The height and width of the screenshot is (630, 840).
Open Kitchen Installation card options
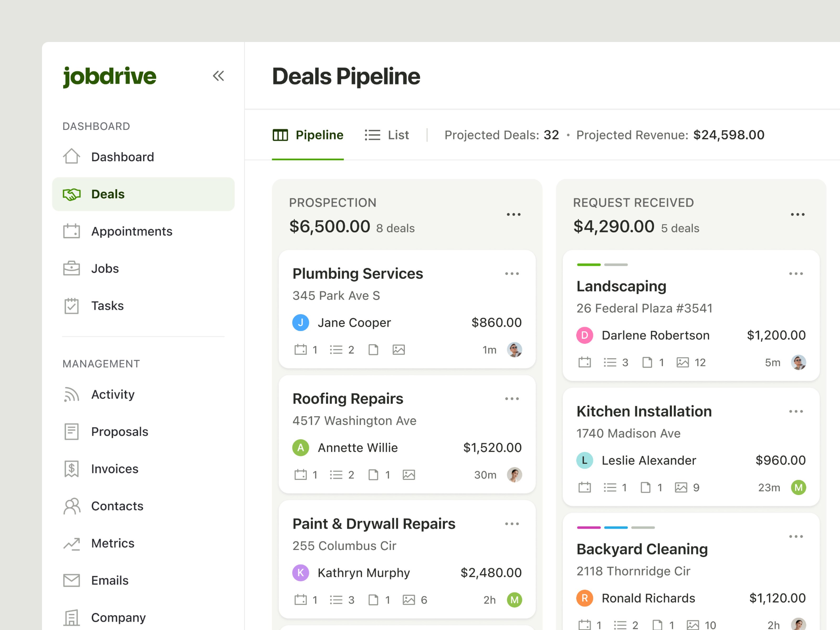[x=796, y=412]
